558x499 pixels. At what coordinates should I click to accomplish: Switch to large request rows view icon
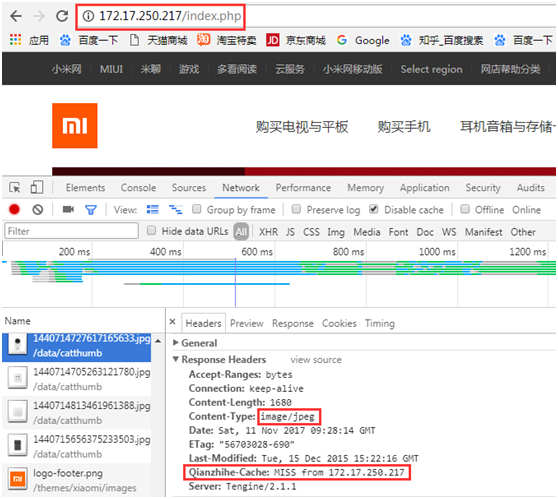pyautogui.click(x=153, y=210)
